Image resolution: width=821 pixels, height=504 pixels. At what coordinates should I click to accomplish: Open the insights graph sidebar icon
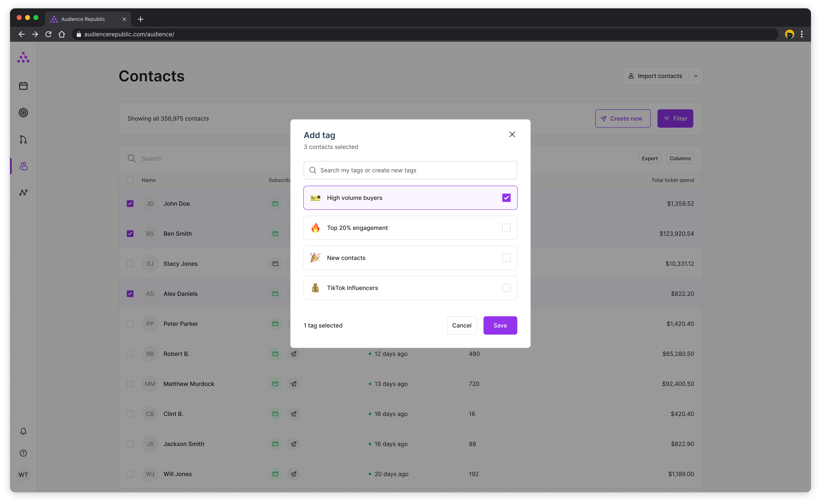tap(23, 193)
